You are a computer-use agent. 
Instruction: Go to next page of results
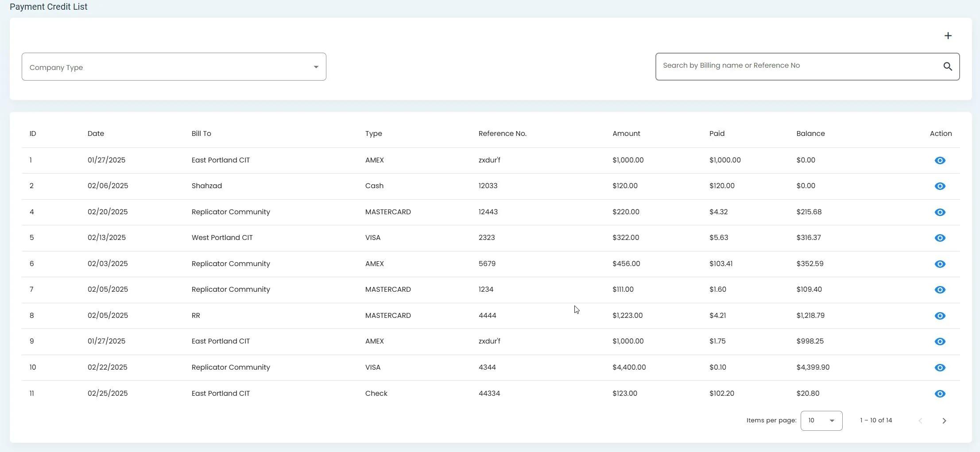click(944, 421)
